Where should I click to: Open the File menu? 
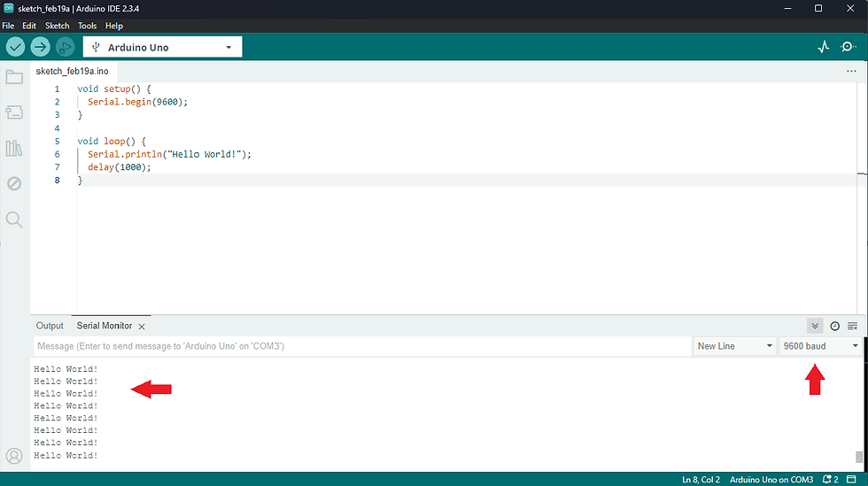(x=8, y=26)
